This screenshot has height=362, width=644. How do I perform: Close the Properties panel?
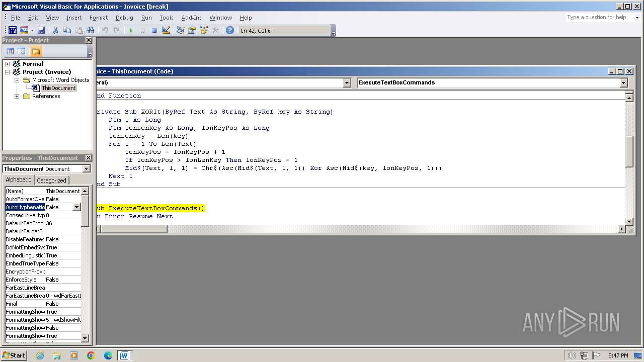89,158
